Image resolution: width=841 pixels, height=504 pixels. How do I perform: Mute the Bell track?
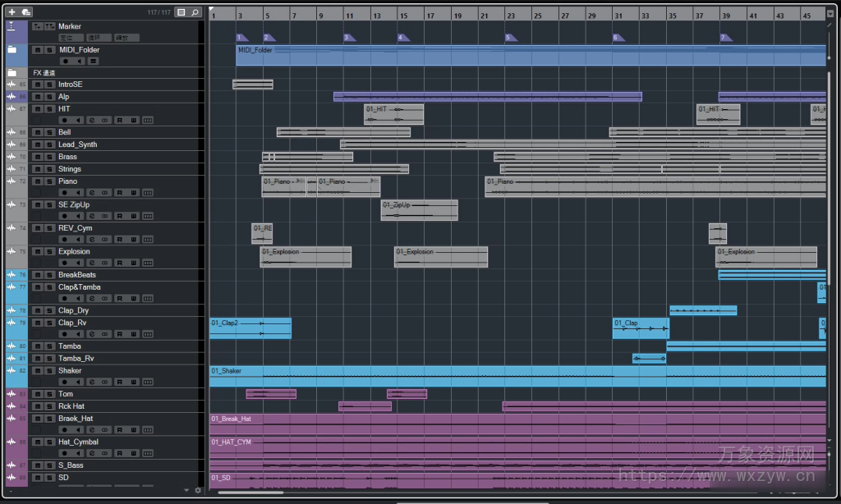37,132
